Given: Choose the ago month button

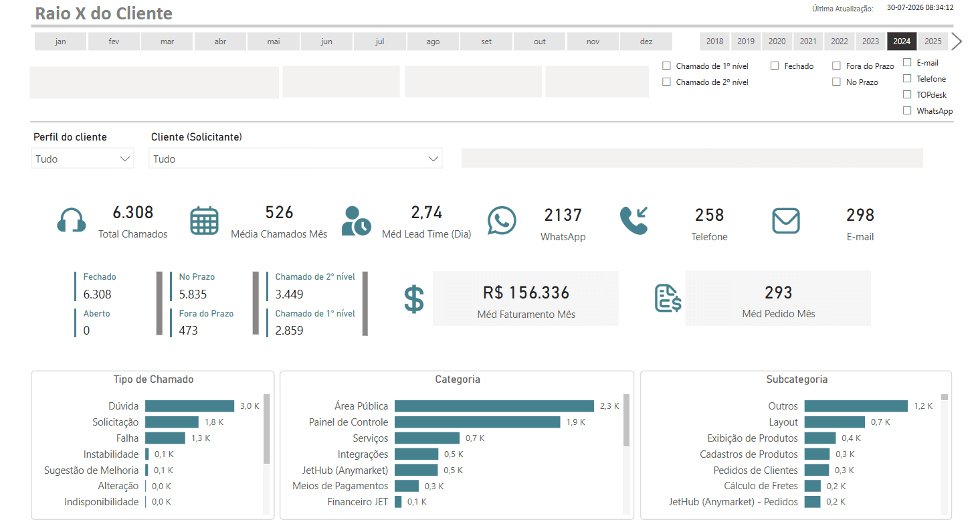Looking at the screenshot, I should (x=433, y=41).
